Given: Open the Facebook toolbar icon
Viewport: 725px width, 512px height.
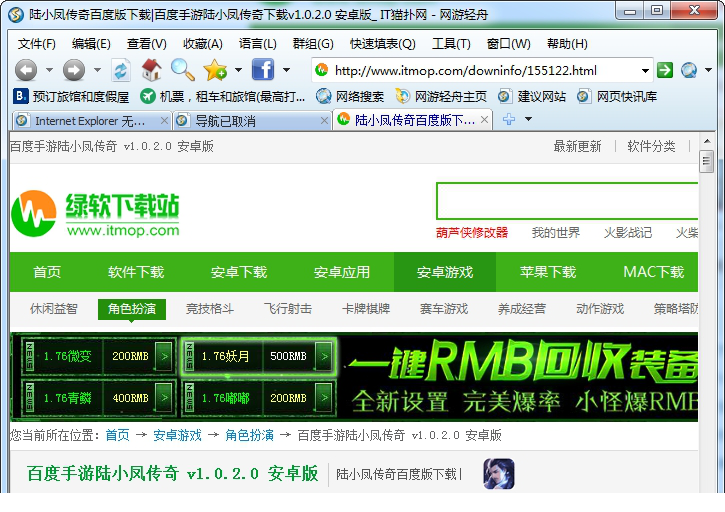Looking at the screenshot, I should pyautogui.click(x=263, y=70).
